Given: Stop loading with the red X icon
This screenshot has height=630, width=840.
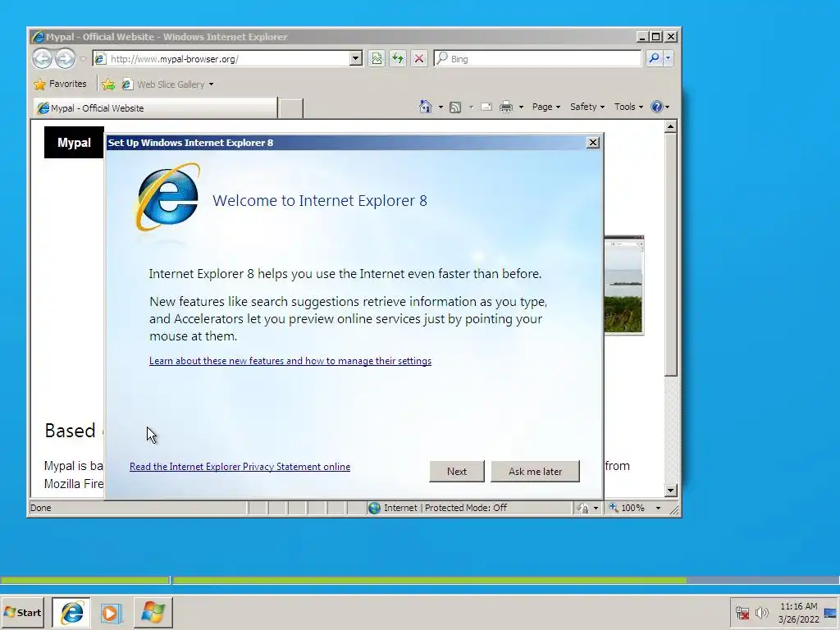Looking at the screenshot, I should pyautogui.click(x=419, y=58).
